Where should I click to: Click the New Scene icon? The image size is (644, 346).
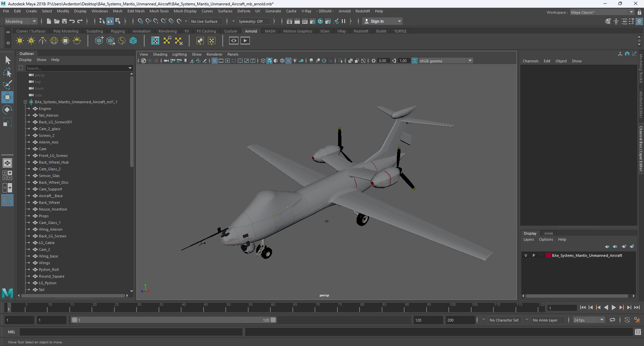49,21
